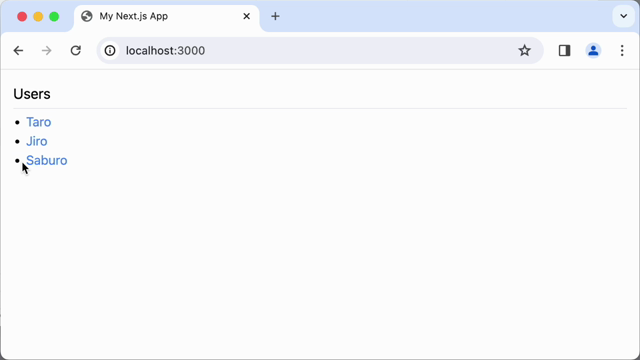Viewport: 640px width, 360px height.
Task: Go back with the browser back arrow
Action: 18,51
